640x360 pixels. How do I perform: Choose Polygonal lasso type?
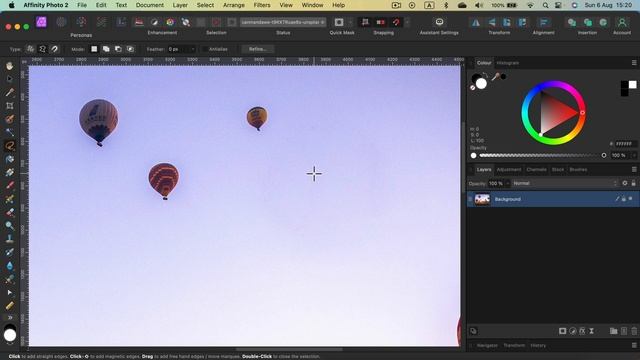pyautogui.click(x=42, y=49)
